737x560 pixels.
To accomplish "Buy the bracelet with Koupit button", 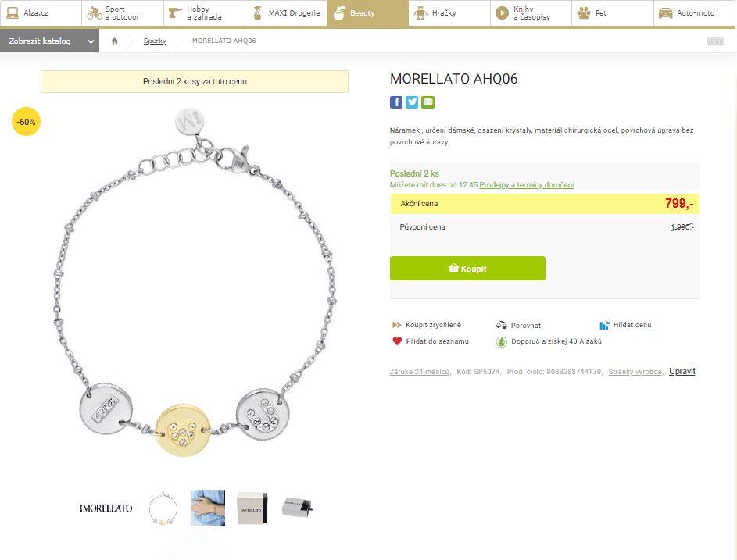I will tap(467, 268).
